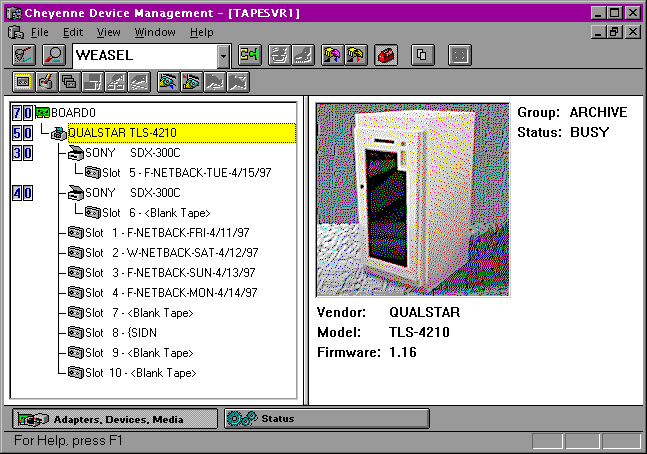This screenshot has height=454, width=647.
Task: Select the Adapters, Devices, Media tab
Action: [x=114, y=419]
